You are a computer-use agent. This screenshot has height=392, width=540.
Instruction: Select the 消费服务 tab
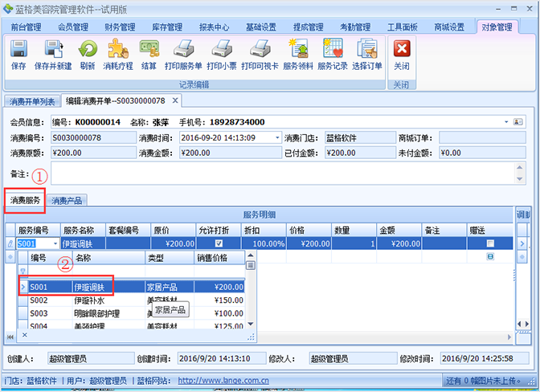pyautogui.click(x=25, y=200)
